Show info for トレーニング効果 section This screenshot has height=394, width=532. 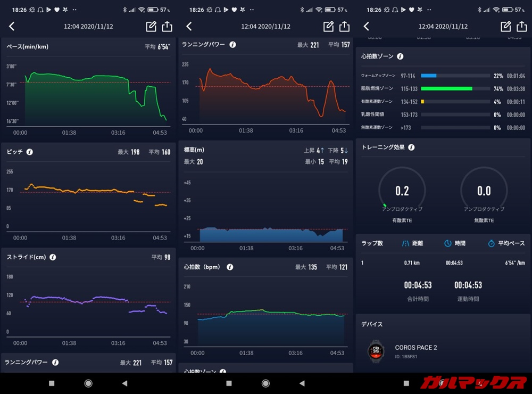[x=411, y=147]
